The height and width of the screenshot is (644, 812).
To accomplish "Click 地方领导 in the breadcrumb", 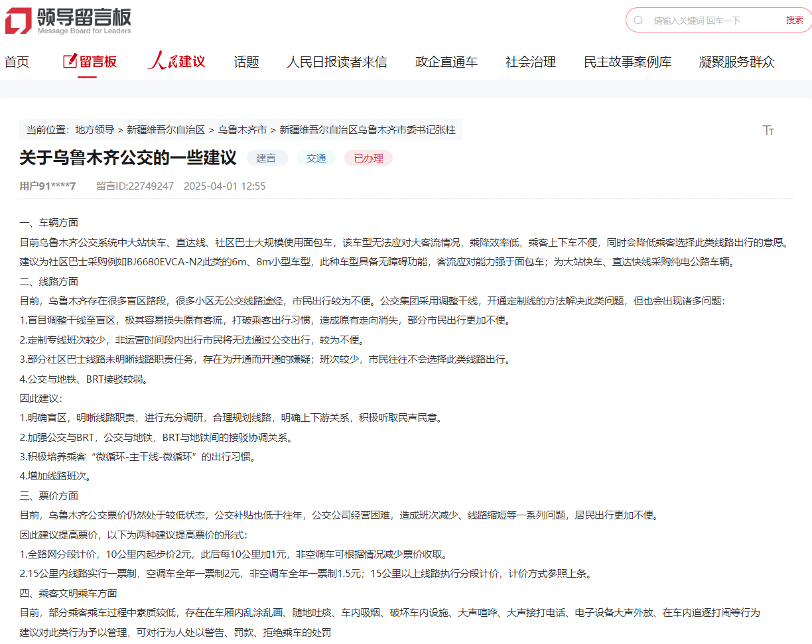I will [94, 130].
